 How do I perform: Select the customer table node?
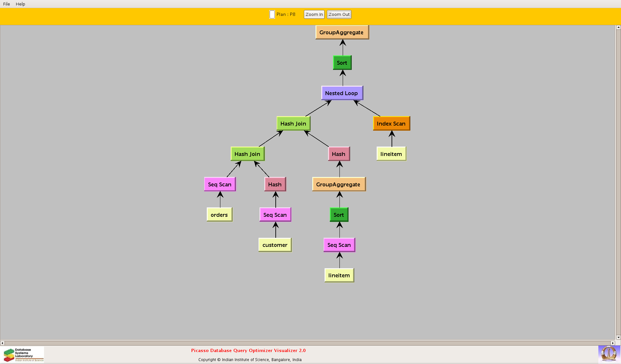click(x=275, y=245)
